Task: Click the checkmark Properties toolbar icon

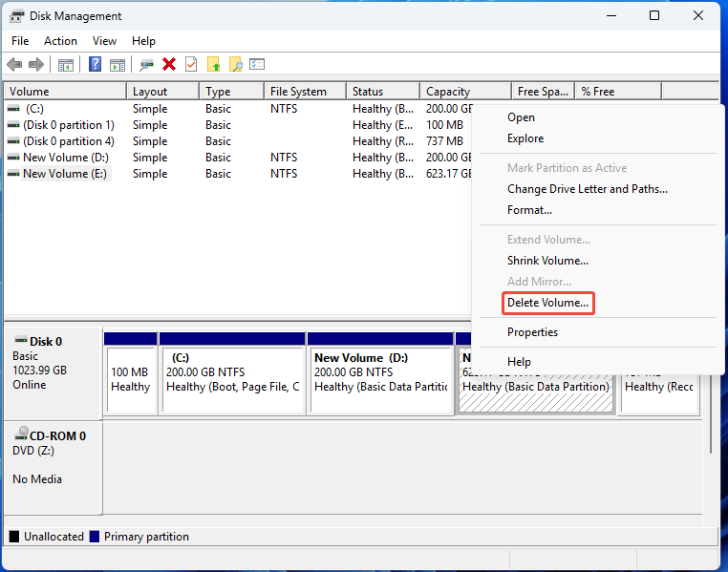Action: tap(191, 65)
